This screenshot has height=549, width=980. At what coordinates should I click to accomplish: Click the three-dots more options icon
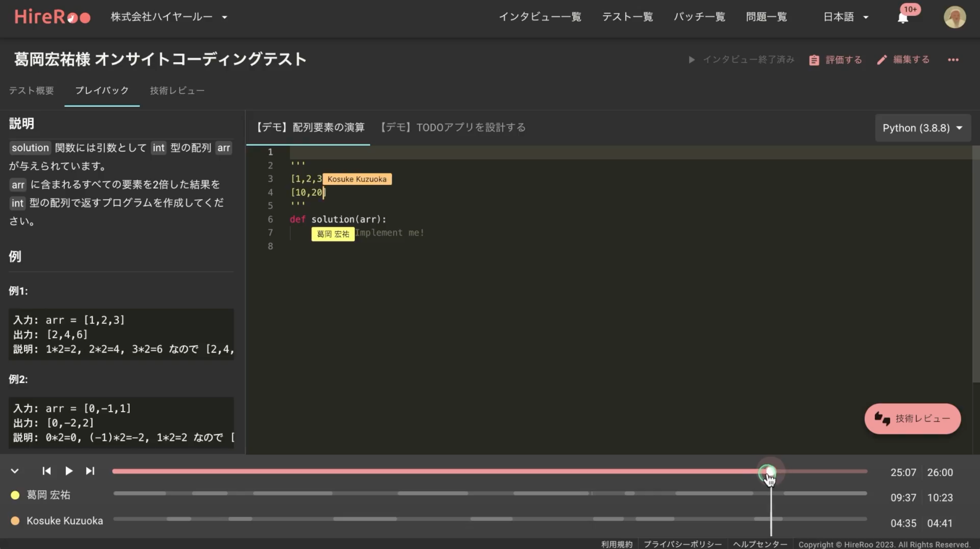point(953,60)
